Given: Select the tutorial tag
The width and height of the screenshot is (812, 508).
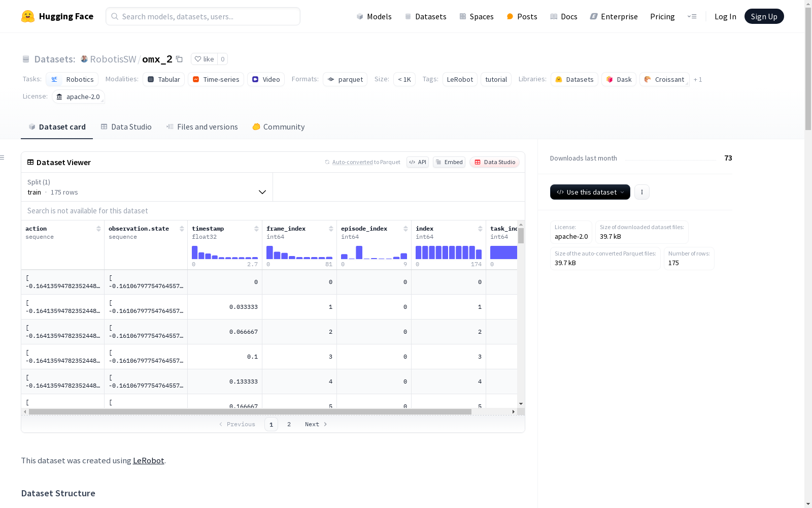Looking at the screenshot, I should 496,79.
